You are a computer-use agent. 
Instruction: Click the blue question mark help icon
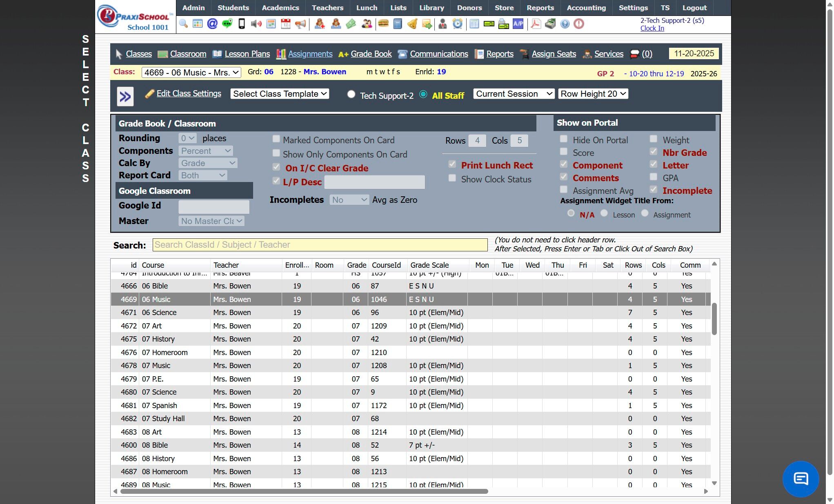click(565, 24)
